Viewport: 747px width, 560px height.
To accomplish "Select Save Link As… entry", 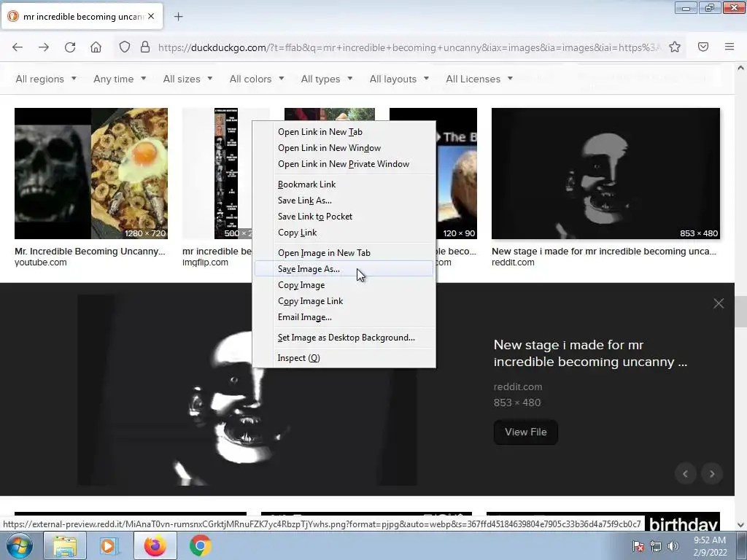I will click(x=344, y=201).
